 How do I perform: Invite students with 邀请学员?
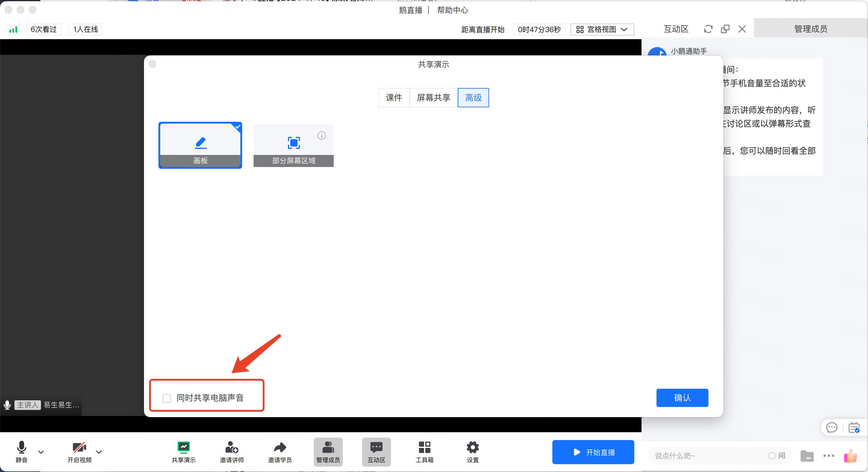pyautogui.click(x=280, y=452)
